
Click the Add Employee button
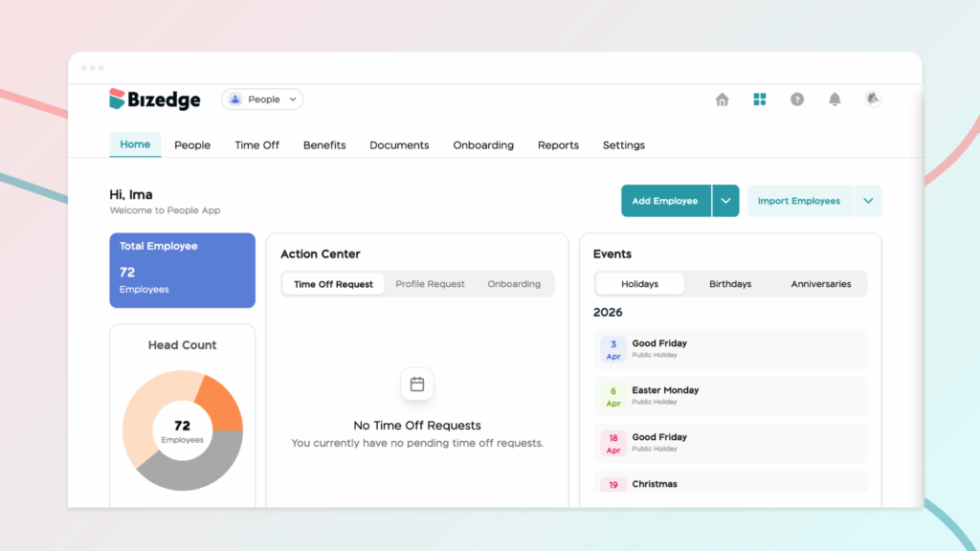coord(665,201)
